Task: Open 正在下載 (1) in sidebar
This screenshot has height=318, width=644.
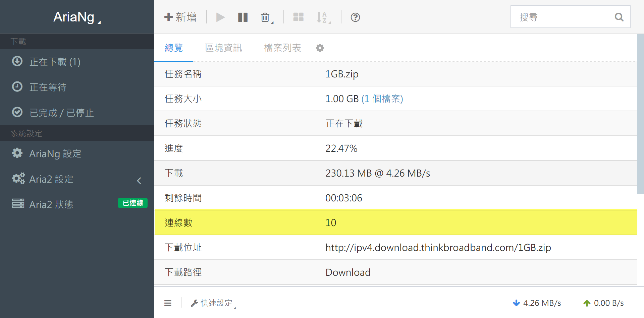Action: click(x=55, y=62)
